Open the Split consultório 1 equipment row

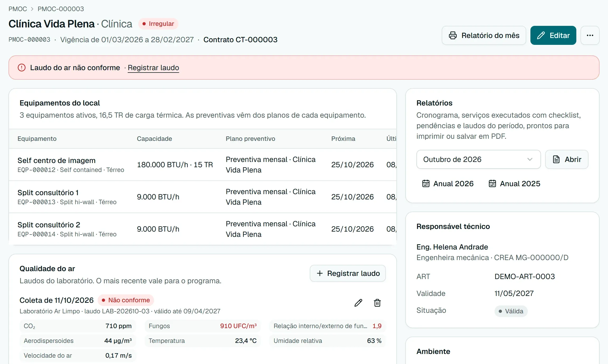point(203,197)
